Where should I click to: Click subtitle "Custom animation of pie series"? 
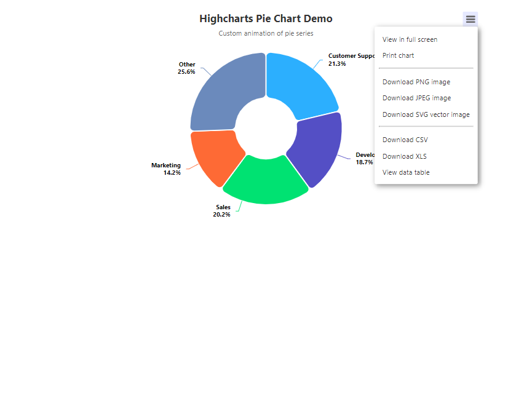point(266,33)
